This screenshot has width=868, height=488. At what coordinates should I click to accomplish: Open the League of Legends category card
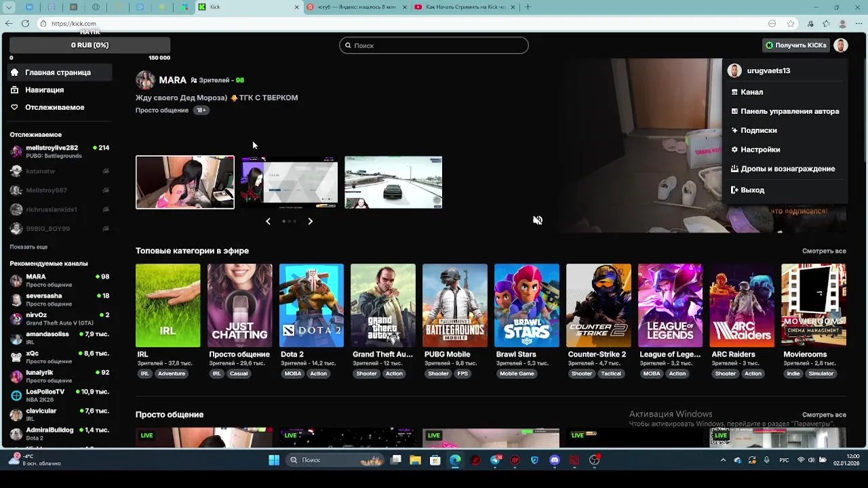pyautogui.click(x=670, y=306)
